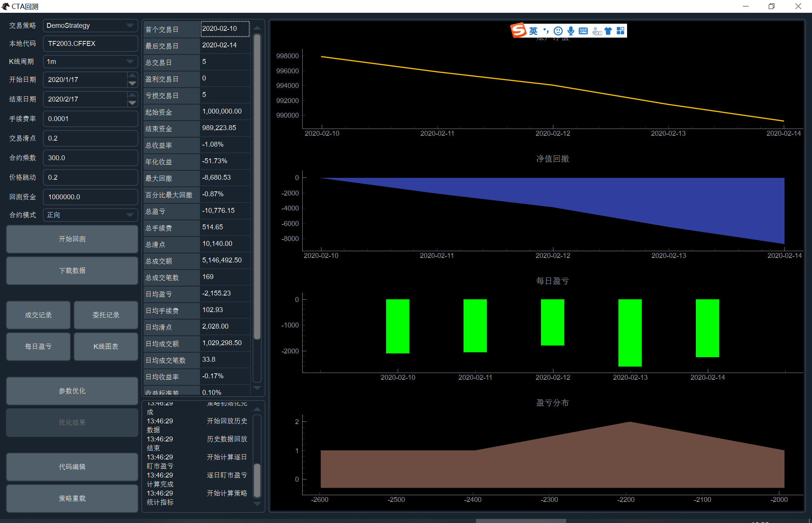Open the soft keyboard icon
Screen dimensions: 812x523
click(583, 31)
